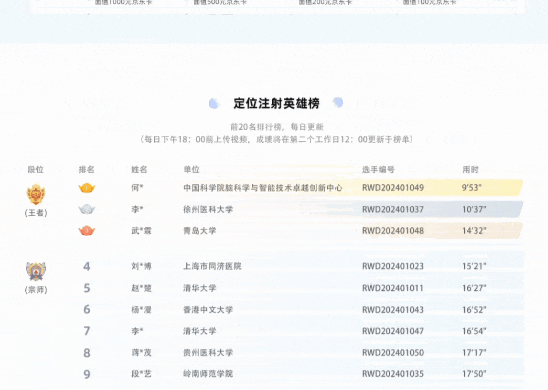Click the 单位 column header
548x390 pixels.
pos(192,169)
